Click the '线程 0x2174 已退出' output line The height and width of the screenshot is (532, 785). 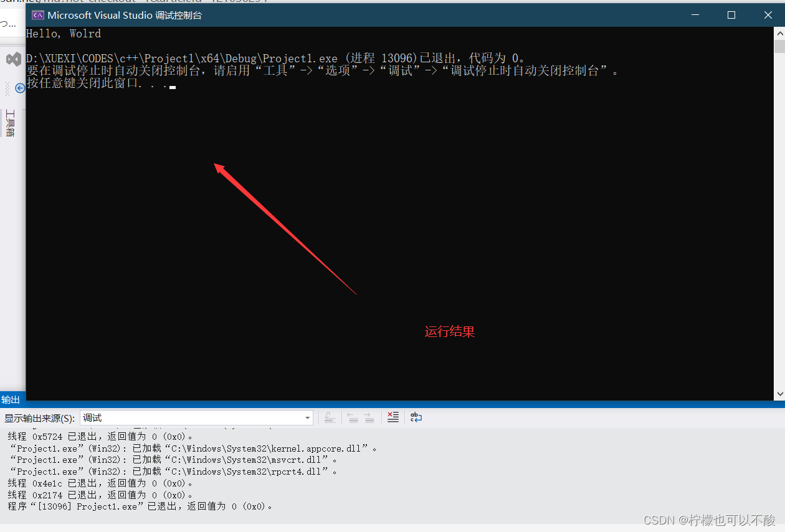click(100, 495)
